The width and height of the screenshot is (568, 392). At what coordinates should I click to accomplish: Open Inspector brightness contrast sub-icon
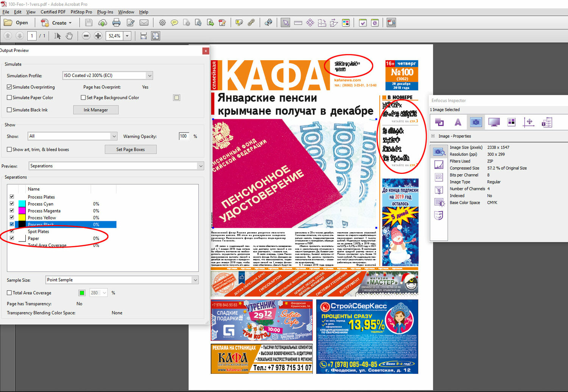(x=439, y=202)
